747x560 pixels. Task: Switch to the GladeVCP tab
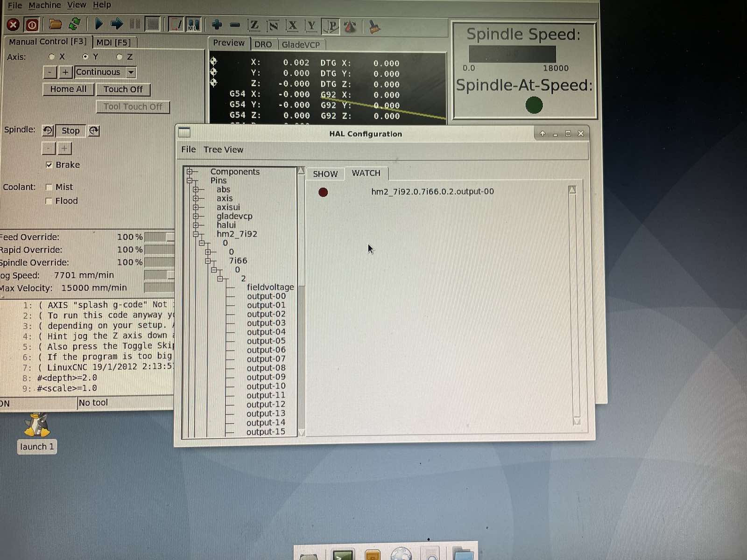pyautogui.click(x=301, y=45)
